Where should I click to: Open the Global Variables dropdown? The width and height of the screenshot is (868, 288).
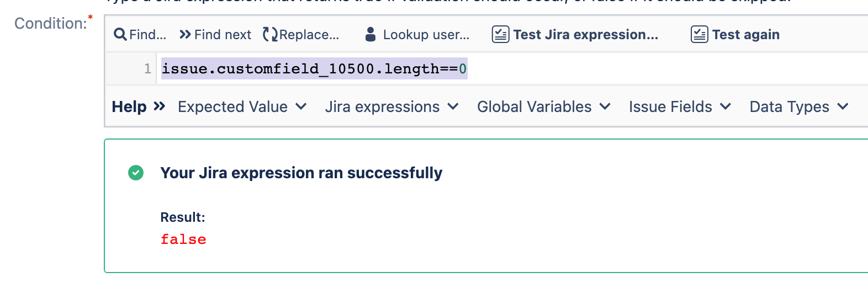544,106
